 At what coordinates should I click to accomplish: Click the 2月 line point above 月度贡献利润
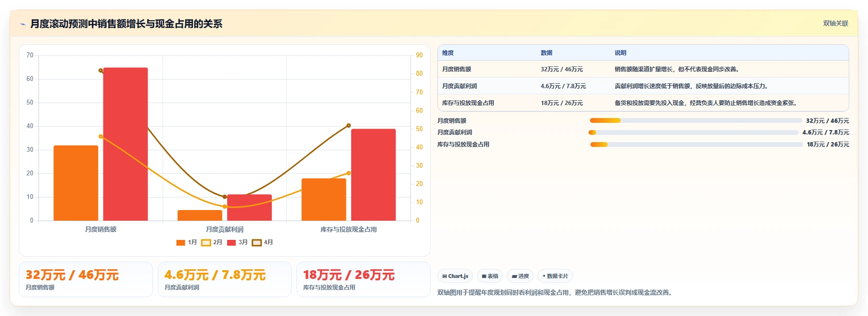(x=225, y=207)
